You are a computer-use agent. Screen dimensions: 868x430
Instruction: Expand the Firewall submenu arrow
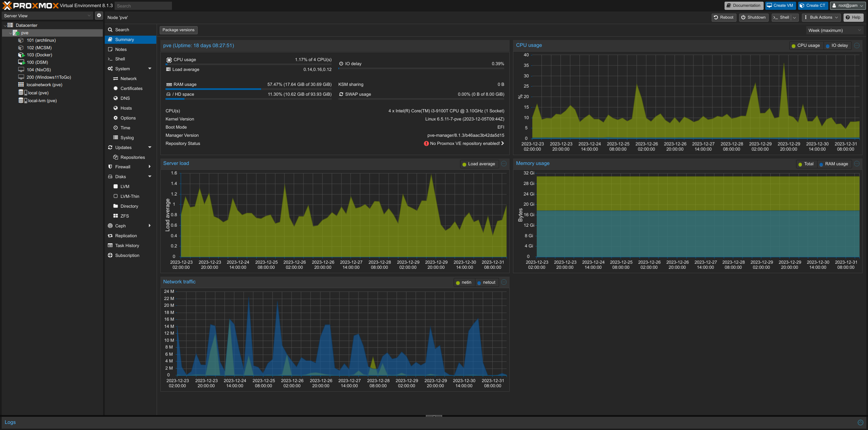click(x=150, y=167)
